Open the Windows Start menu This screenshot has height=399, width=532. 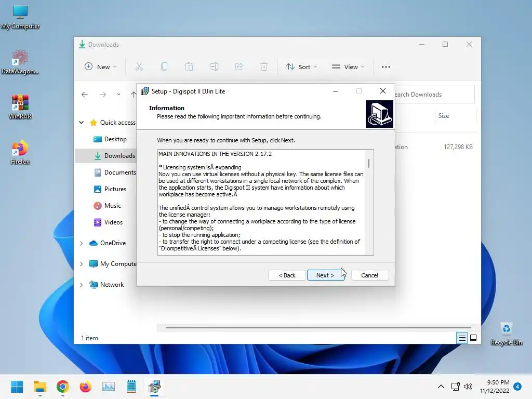[17, 387]
